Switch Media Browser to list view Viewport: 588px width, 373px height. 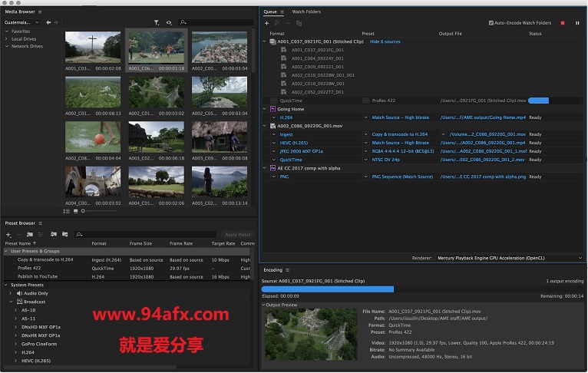[66, 211]
